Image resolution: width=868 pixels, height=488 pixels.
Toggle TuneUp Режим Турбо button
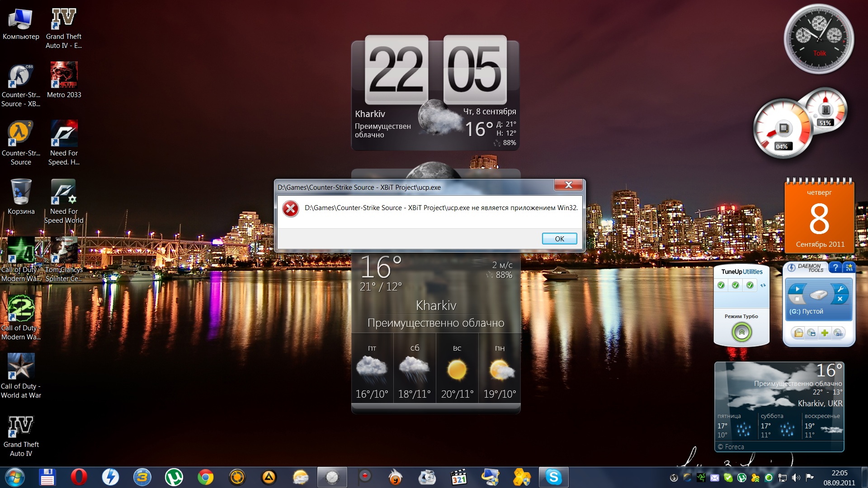[741, 333]
